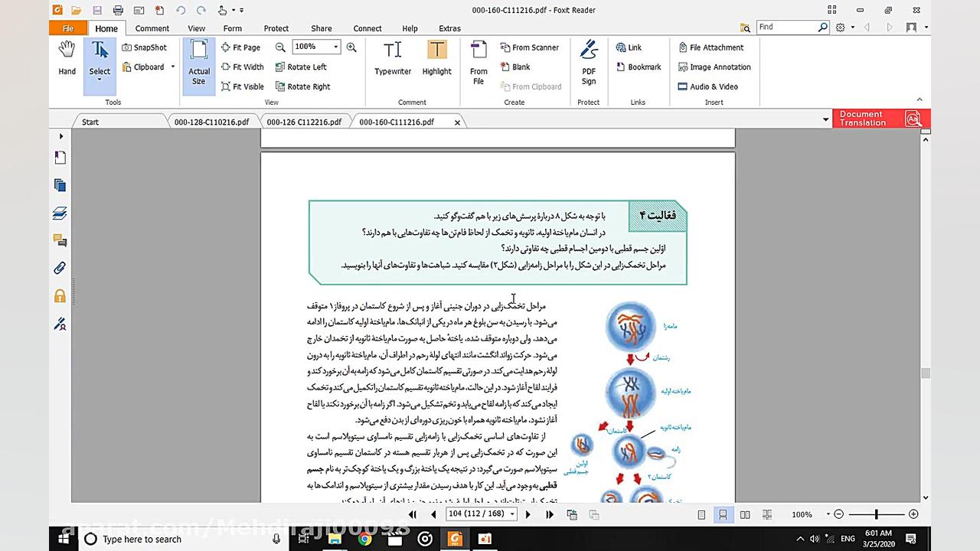Insert a File Attachment
The image size is (980, 551).
[x=710, y=47]
